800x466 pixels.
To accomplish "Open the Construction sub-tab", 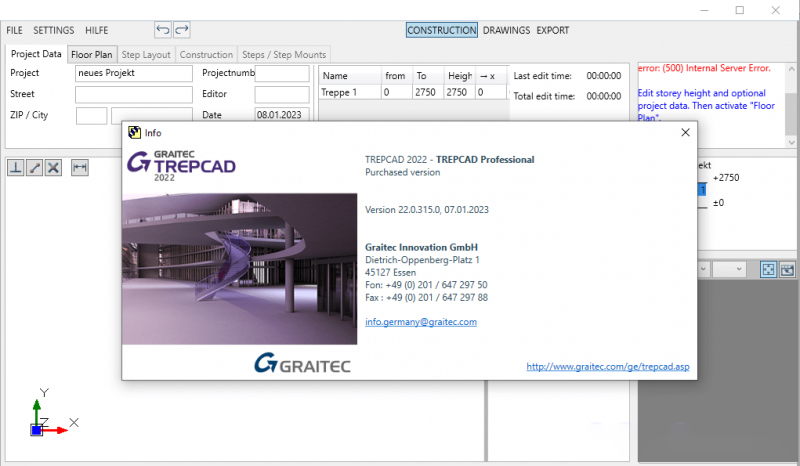I will tap(206, 55).
